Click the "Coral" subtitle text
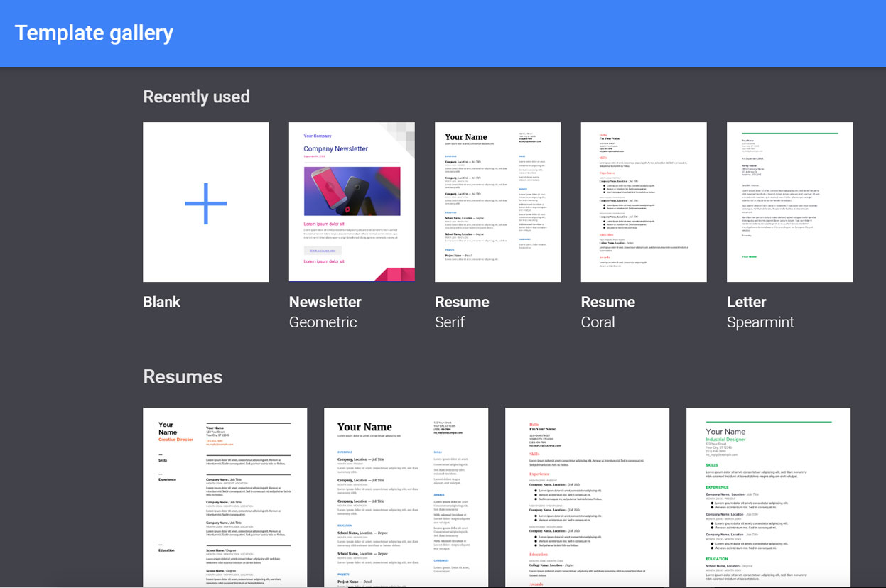 tap(598, 322)
